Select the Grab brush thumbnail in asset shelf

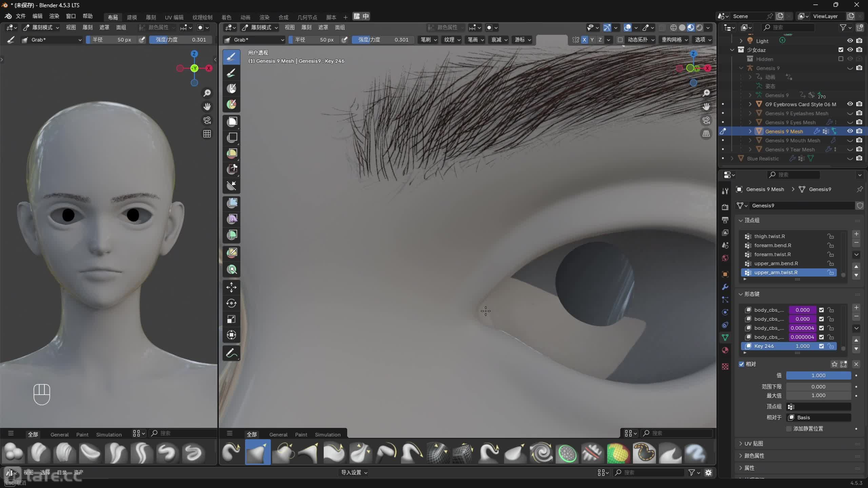(258, 453)
